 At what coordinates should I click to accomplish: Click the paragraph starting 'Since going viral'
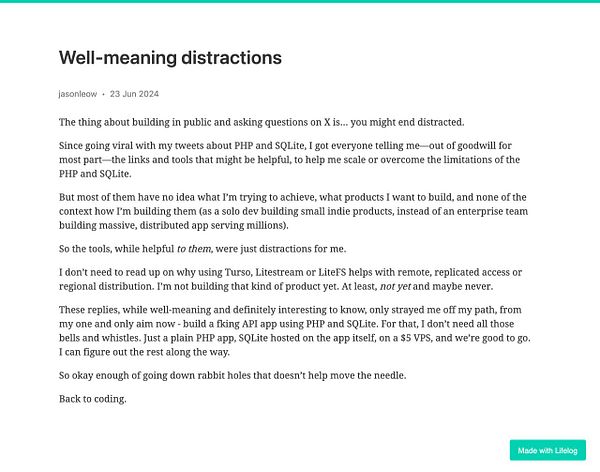(289, 160)
